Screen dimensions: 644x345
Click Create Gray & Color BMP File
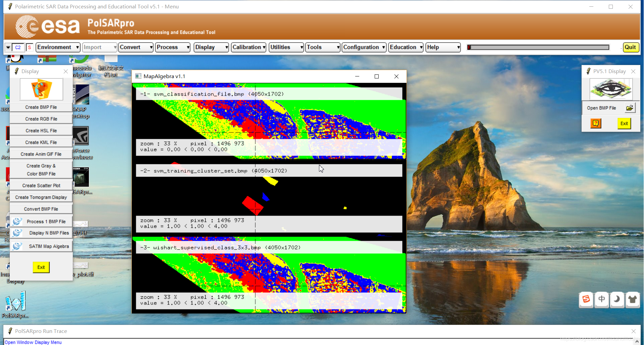click(x=41, y=170)
